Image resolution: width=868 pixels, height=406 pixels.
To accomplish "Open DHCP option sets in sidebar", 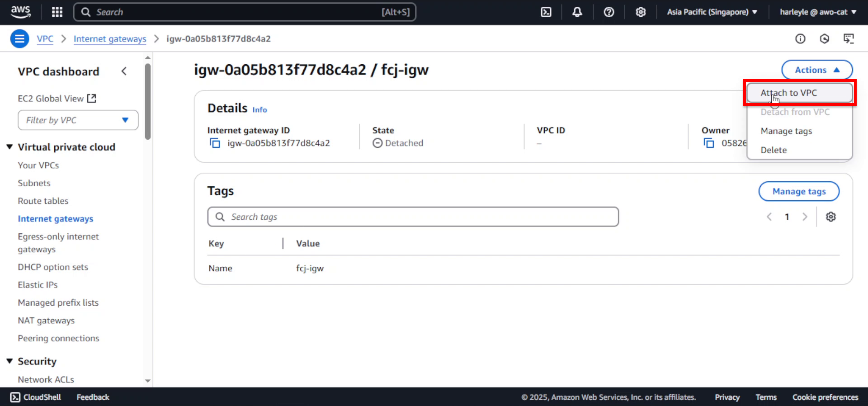I will click(x=53, y=267).
